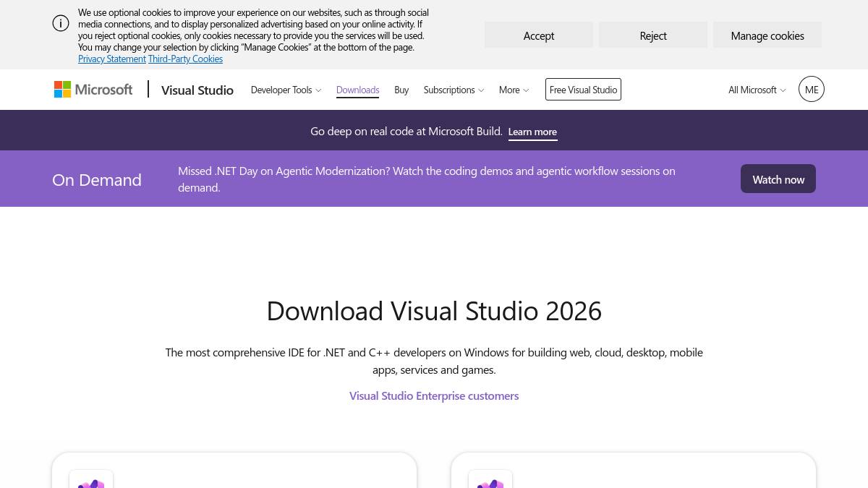This screenshot has width=868, height=488.
Task: Expand the More dropdown
Action: click(x=514, y=90)
